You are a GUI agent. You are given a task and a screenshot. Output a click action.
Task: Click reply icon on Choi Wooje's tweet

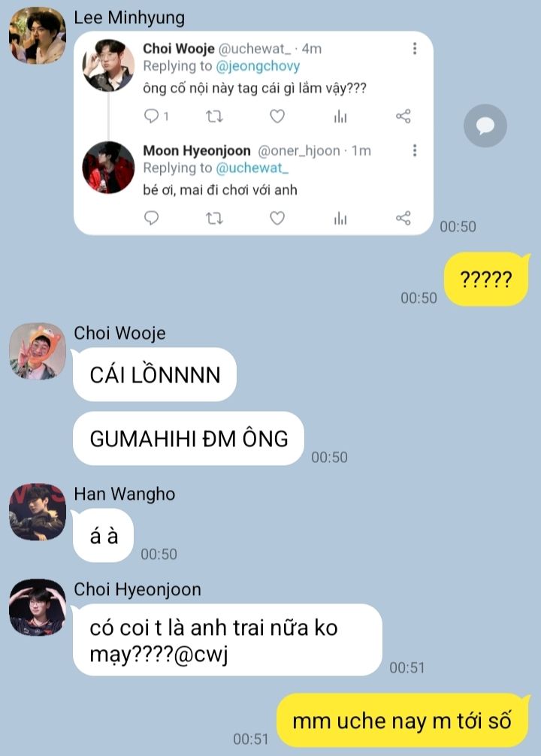[x=151, y=116]
